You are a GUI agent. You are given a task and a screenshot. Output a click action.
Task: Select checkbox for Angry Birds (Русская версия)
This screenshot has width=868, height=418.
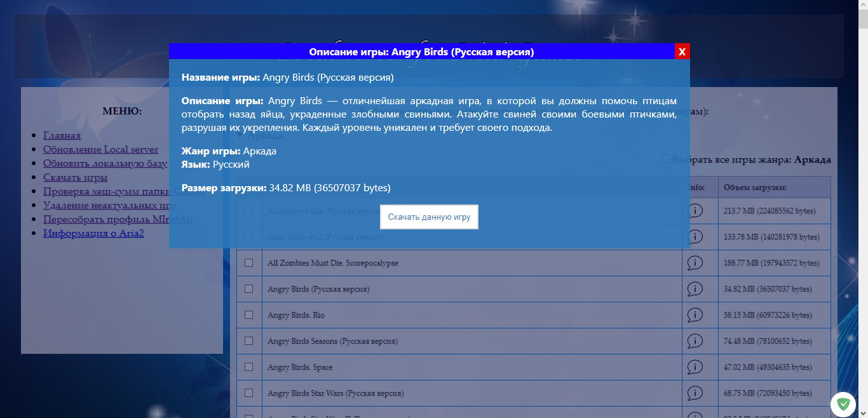coord(249,288)
